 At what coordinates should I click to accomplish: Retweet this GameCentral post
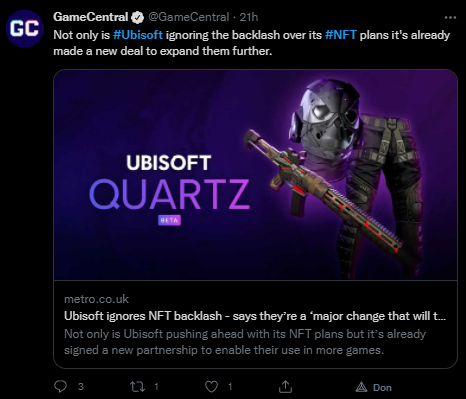[137, 387]
